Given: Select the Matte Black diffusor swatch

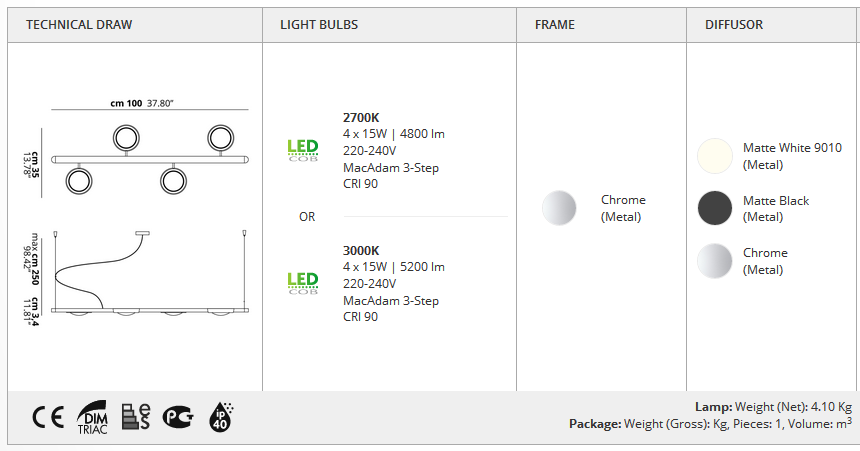Looking at the screenshot, I should (x=715, y=208).
